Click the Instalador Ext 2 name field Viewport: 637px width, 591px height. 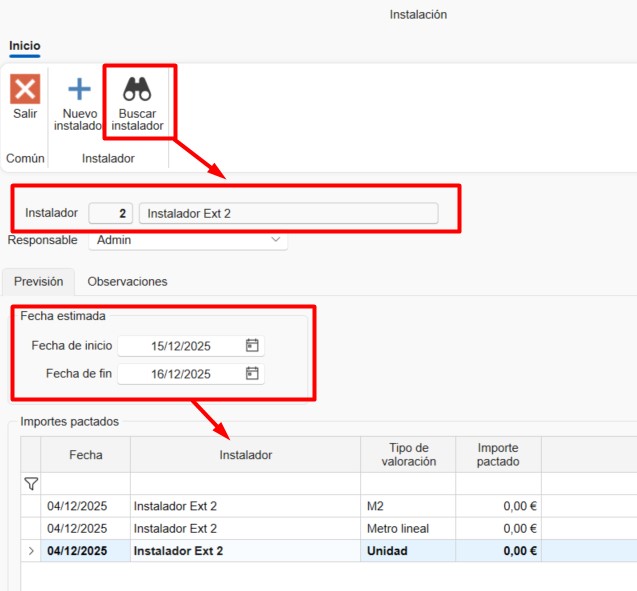288,213
